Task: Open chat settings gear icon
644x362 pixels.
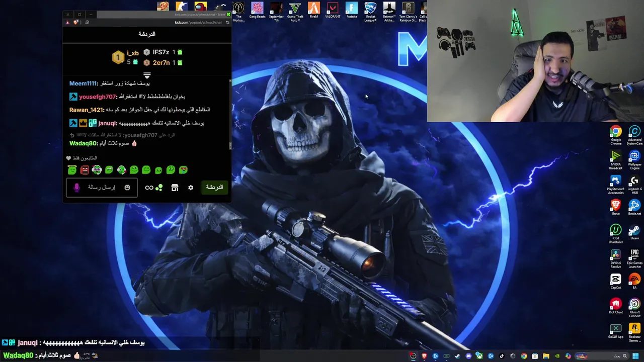Action: point(191,188)
